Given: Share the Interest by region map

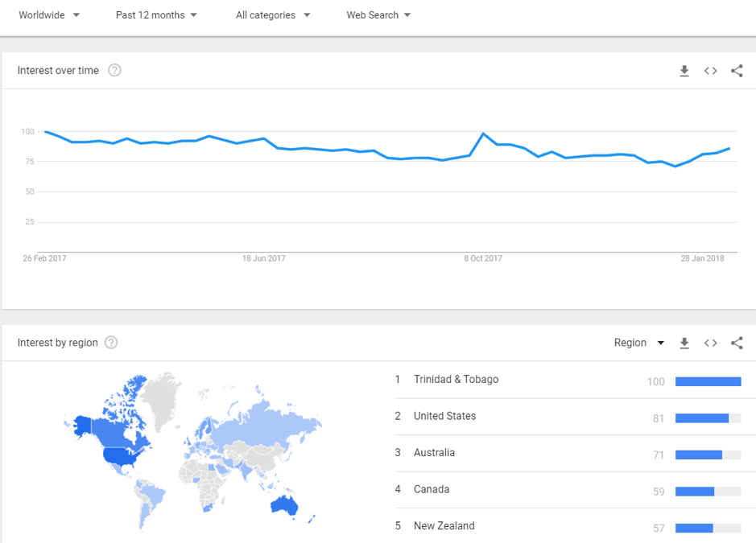Looking at the screenshot, I should click(x=737, y=343).
